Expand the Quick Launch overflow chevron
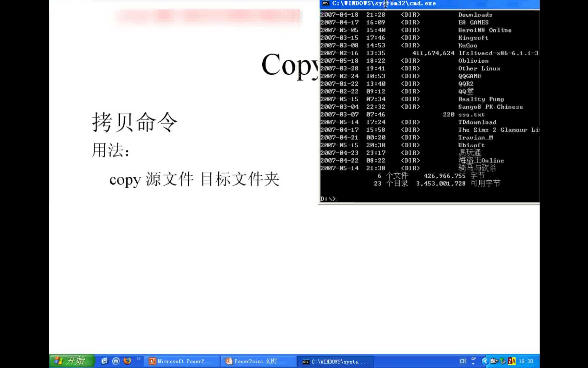This screenshot has width=588, height=368. tap(138, 359)
